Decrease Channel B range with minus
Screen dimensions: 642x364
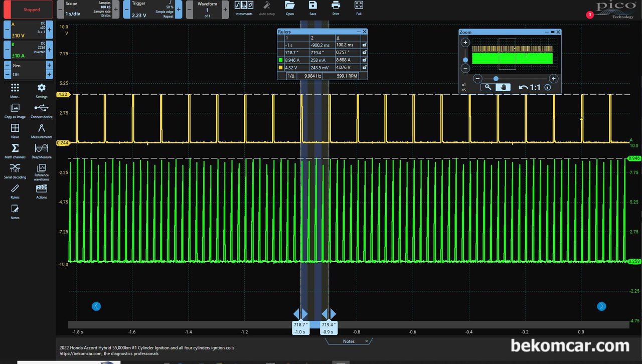pyautogui.click(x=8, y=50)
